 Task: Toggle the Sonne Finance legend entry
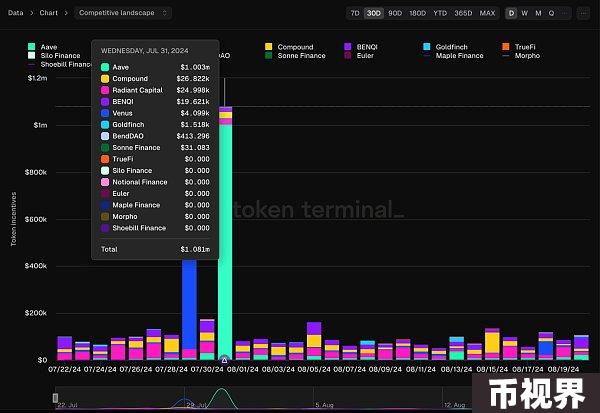[295, 56]
